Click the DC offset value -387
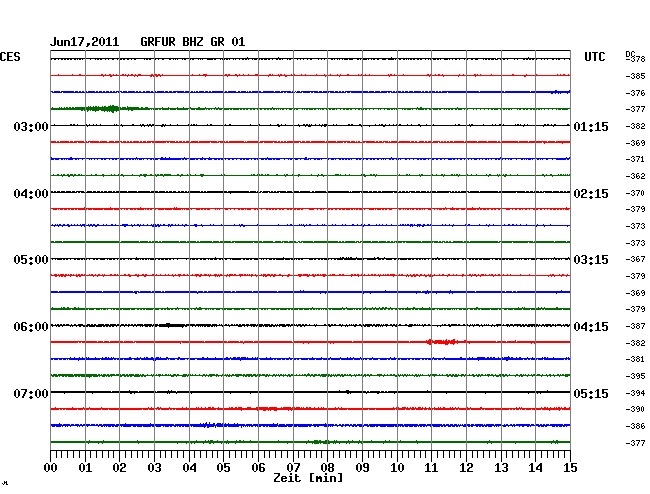Viewport: 650px width, 494px height. (635, 326)
